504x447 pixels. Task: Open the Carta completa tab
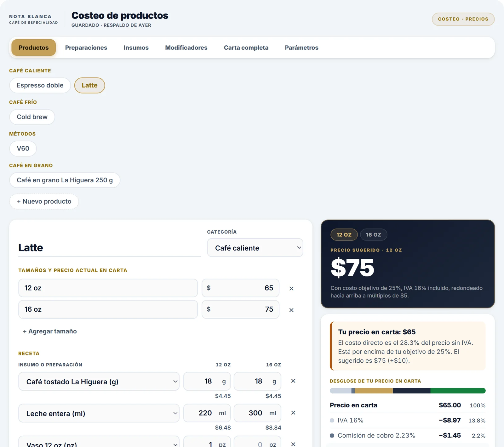(x=246, y=48)
